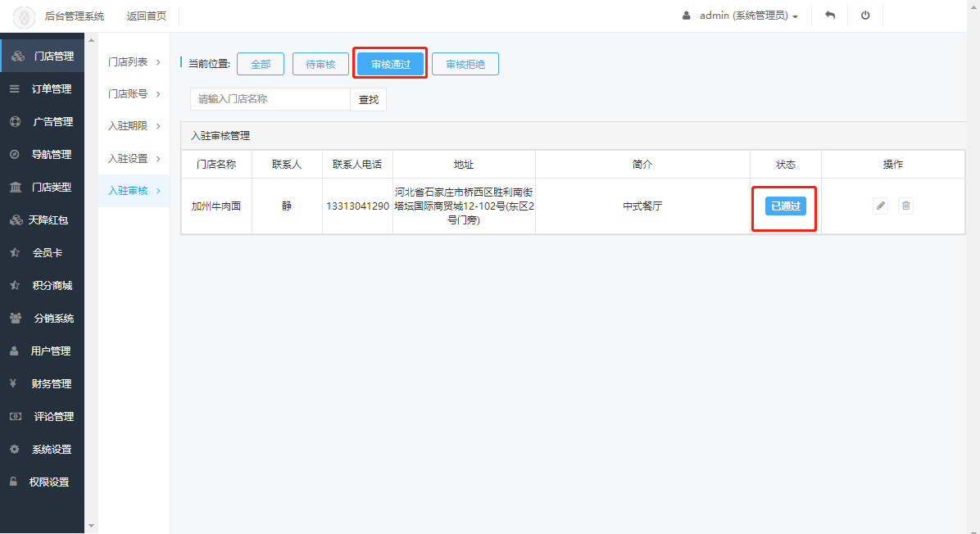Click the 权限设置 lock icon
Viewport: 980px width, 534px height.
pos(13,482)
